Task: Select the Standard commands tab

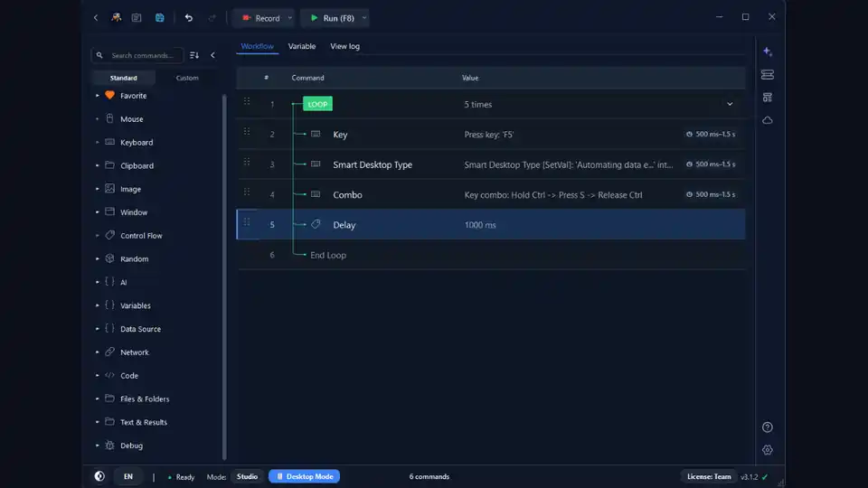Action: pos(124,78)
